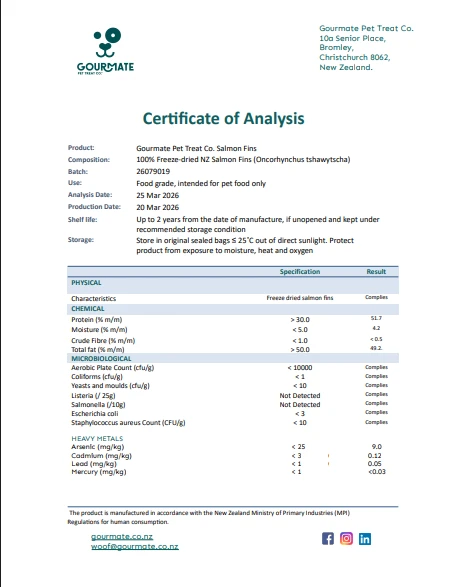This screenshot has width=457, height=587.
Task: Click the Escherichia coli row label
Action: click(95, 414)
